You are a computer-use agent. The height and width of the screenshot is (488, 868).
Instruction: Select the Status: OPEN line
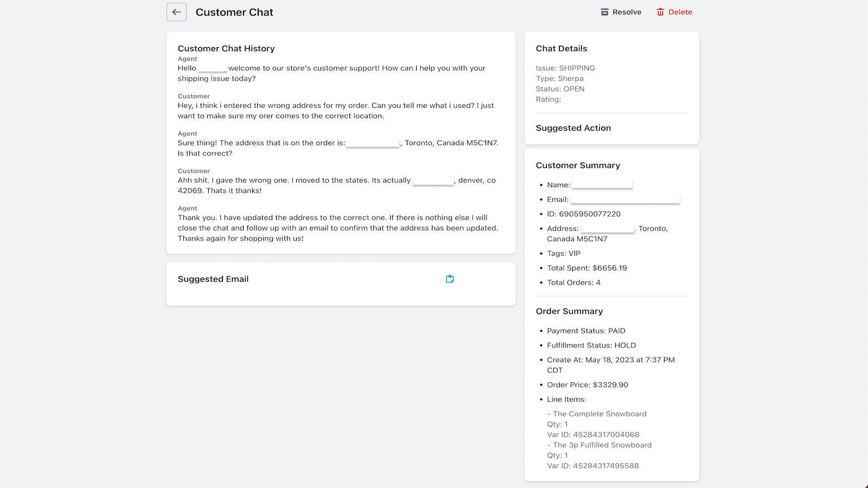(560, 88)
